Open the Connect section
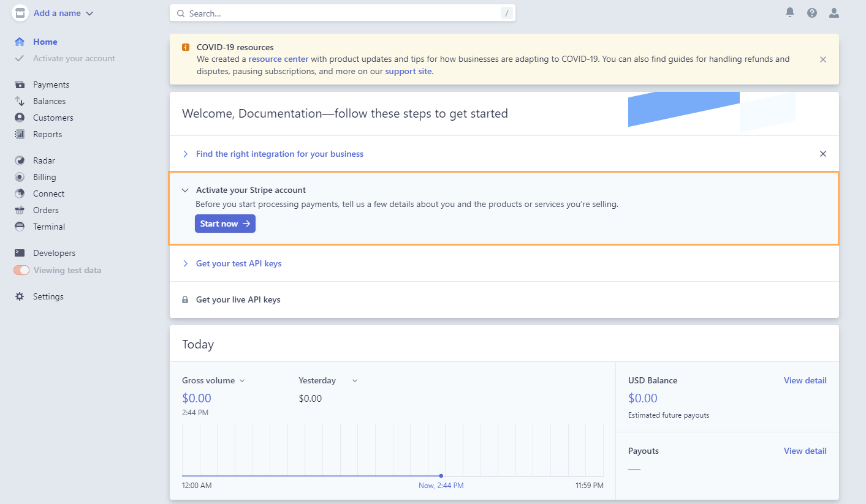 point(48,194)
